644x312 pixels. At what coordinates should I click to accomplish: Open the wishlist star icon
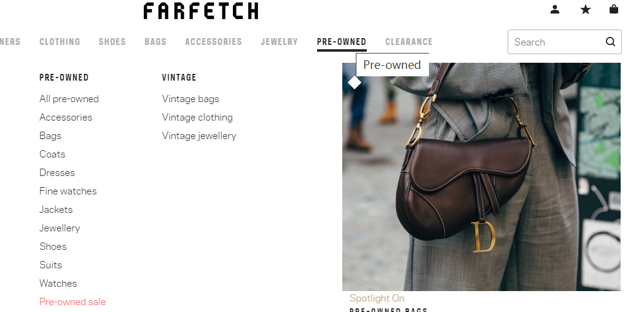[586, 9]
